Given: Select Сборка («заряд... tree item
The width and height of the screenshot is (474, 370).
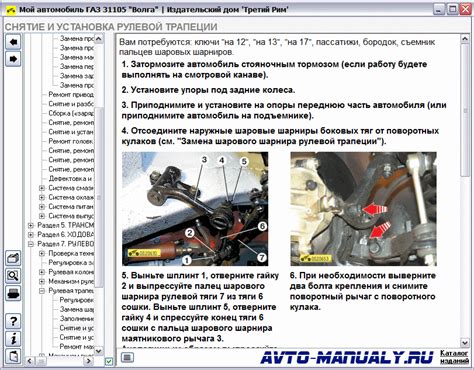Looking at the screenshot, I should coord(71,113).
